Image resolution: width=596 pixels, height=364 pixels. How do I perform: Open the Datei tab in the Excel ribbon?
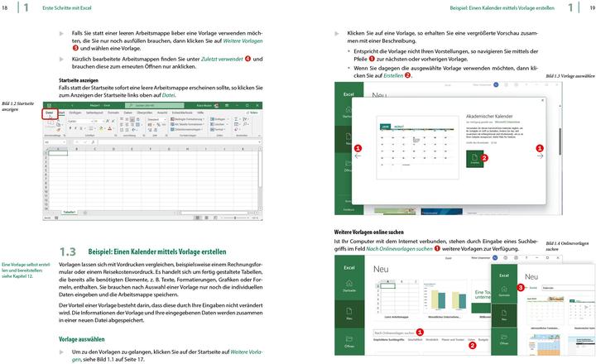[50, 113]
